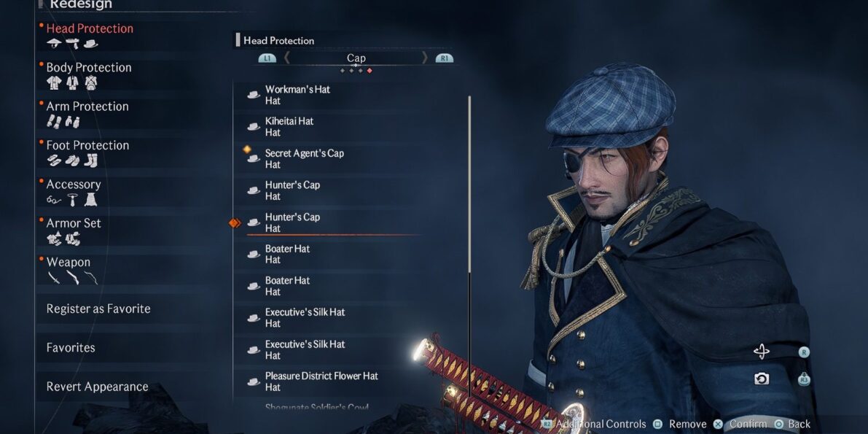The height and width of the screenshot is (434, 868).
Task: Click the kimono icon under Body Protection
Action: (x=54, y=83)
